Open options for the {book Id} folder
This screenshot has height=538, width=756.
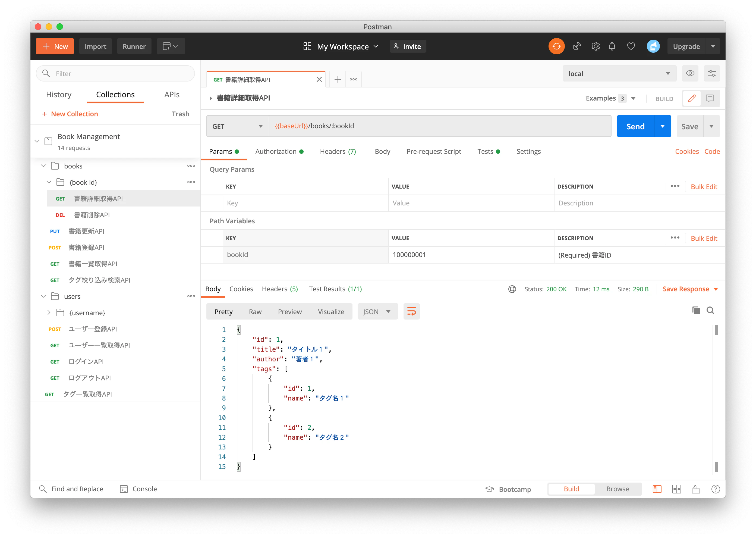pos(191,182)
